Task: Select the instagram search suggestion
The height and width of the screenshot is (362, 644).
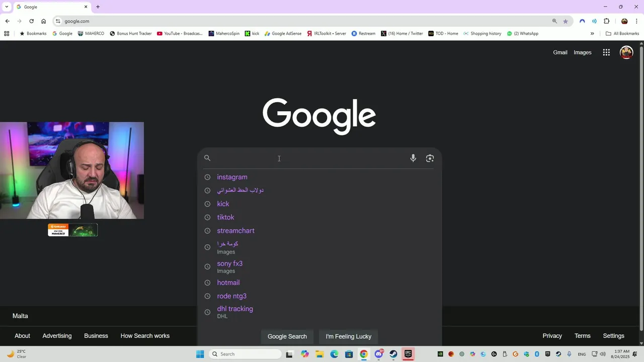Action: pyautogui.click(x=319, y=177)
